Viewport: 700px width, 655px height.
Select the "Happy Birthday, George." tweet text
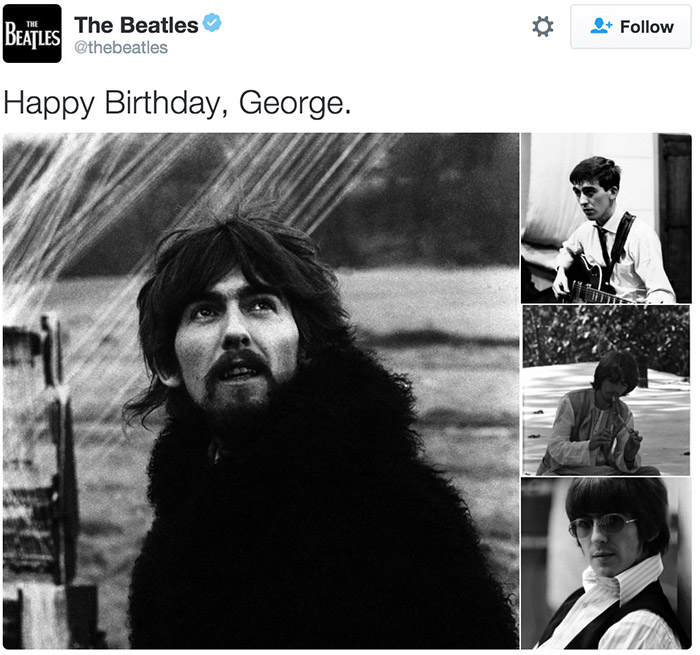(x=177, y=103)
